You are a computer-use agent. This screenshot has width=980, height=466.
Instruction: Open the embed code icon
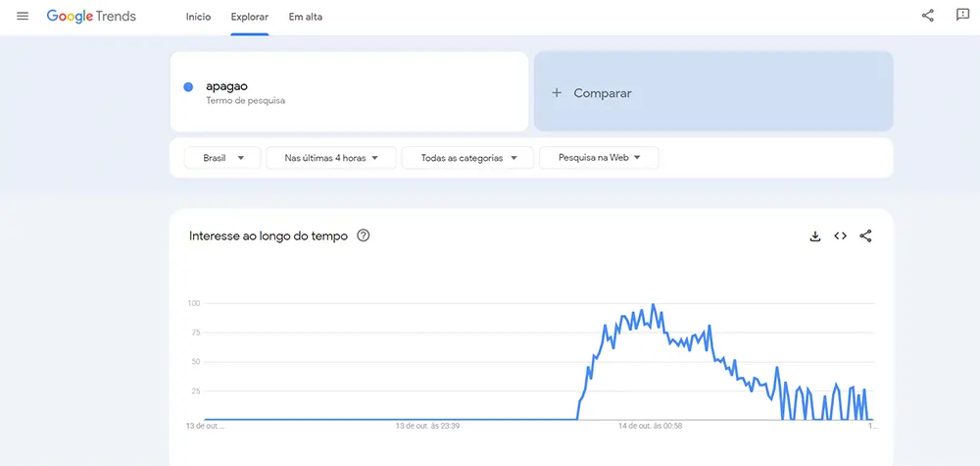tap(840, 236)
